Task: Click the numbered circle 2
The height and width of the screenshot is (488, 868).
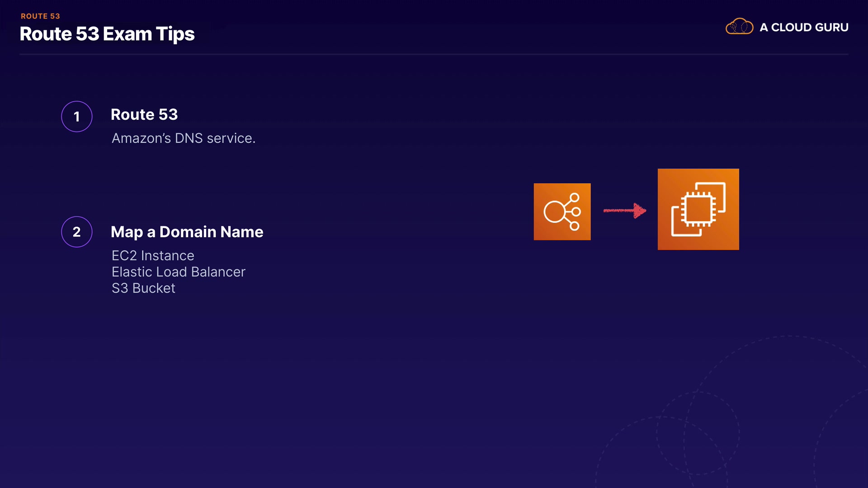Action: pos(77,232)
